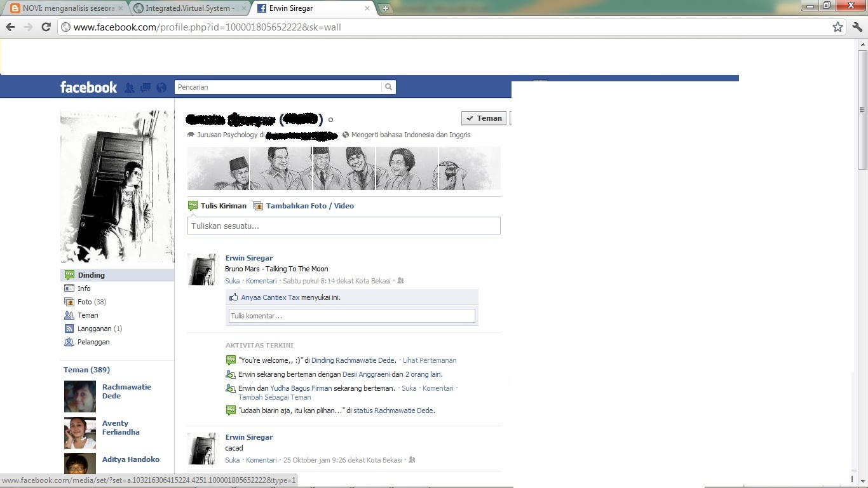Open a new tab with plus button
This screenshot has width=868, height=488.
click(385, 8)
